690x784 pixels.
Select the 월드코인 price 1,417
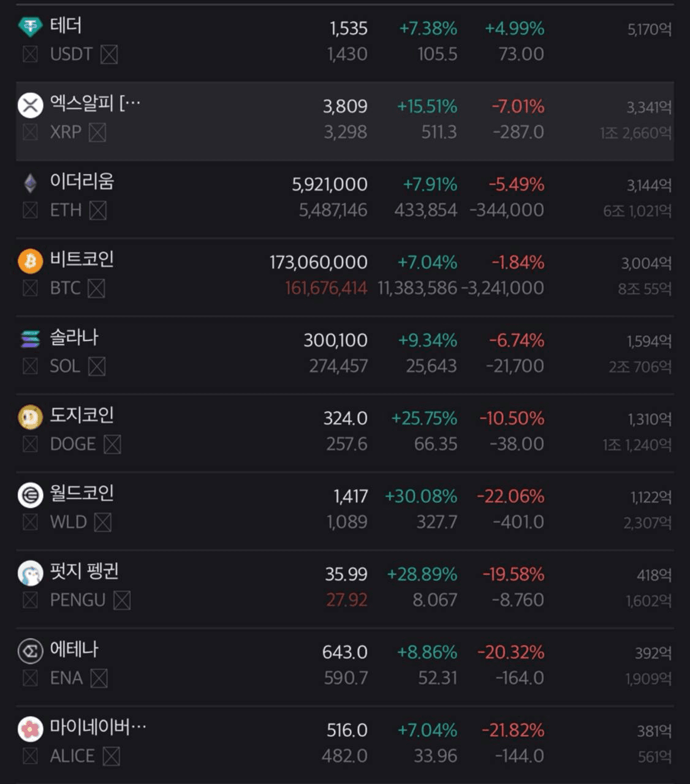(x=351, y=496)
